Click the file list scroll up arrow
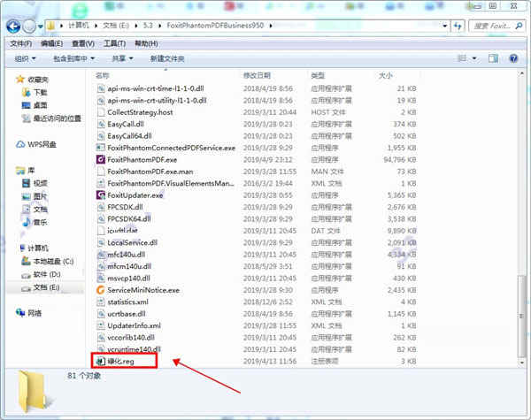The image size is (531, 420). tap(521, 74)
